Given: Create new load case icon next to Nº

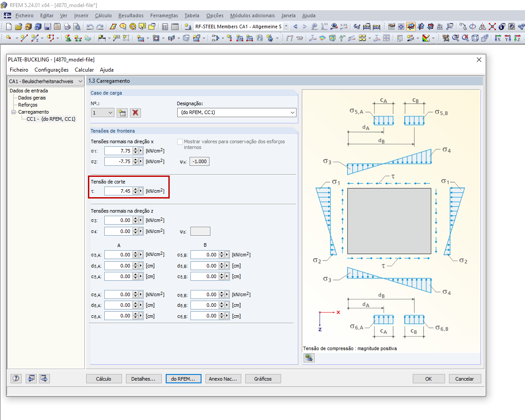Looking at the screenshot, I should pyautogui.click(x=122, y=113).
